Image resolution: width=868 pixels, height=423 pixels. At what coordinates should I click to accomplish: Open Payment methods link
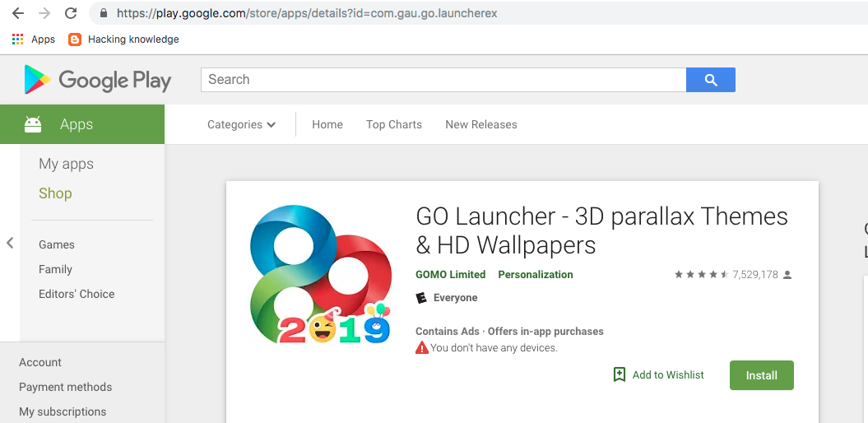click(65, 387)
